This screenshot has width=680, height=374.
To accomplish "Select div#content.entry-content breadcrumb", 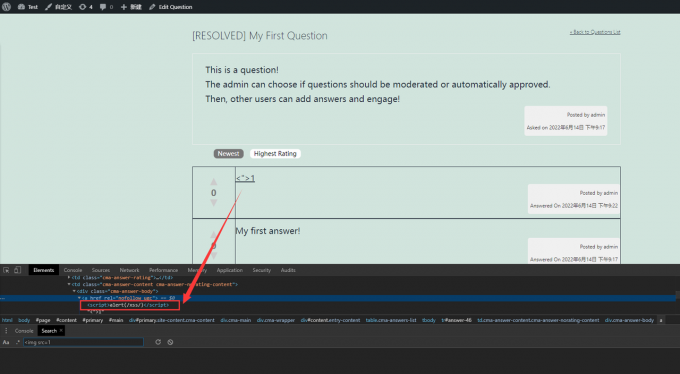I will point(330,320).
